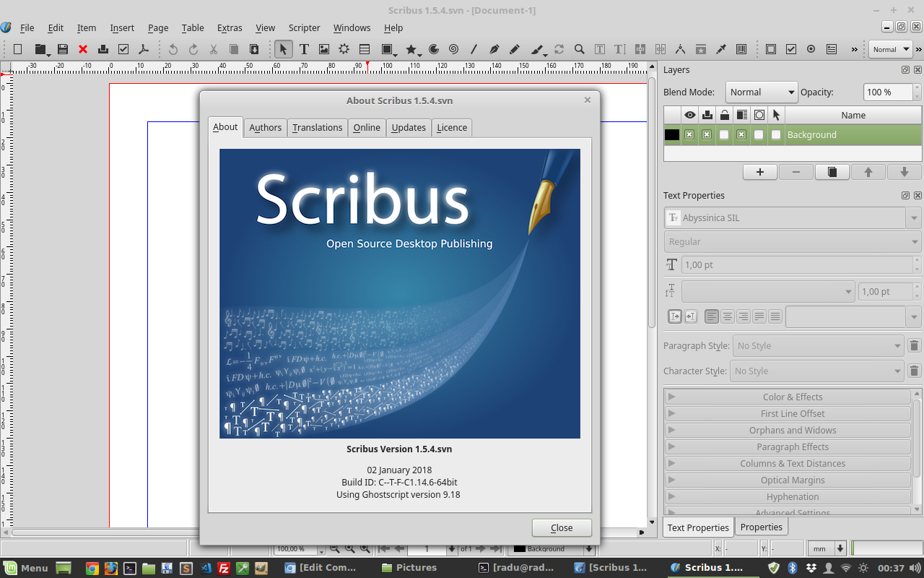Select the Image Frame tool
Screen dimensions: 924x578
point(324,49)
